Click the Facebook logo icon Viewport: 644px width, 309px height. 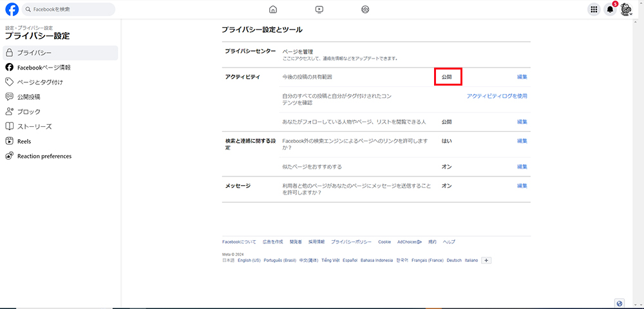[12, 9]
